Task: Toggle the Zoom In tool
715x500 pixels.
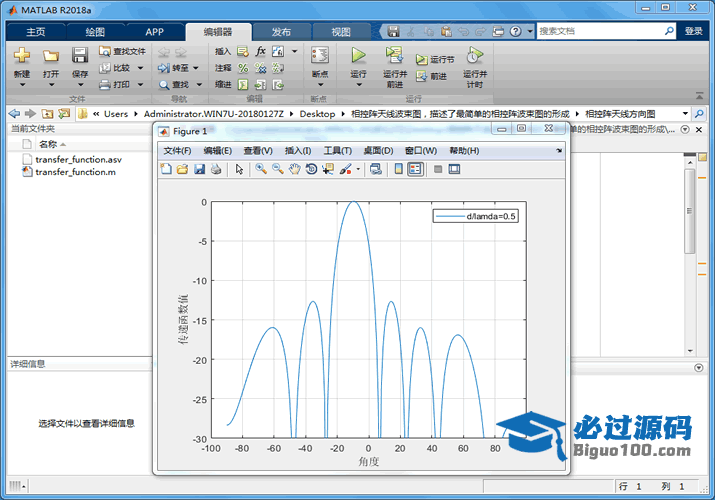Action: tap(261, 169)
